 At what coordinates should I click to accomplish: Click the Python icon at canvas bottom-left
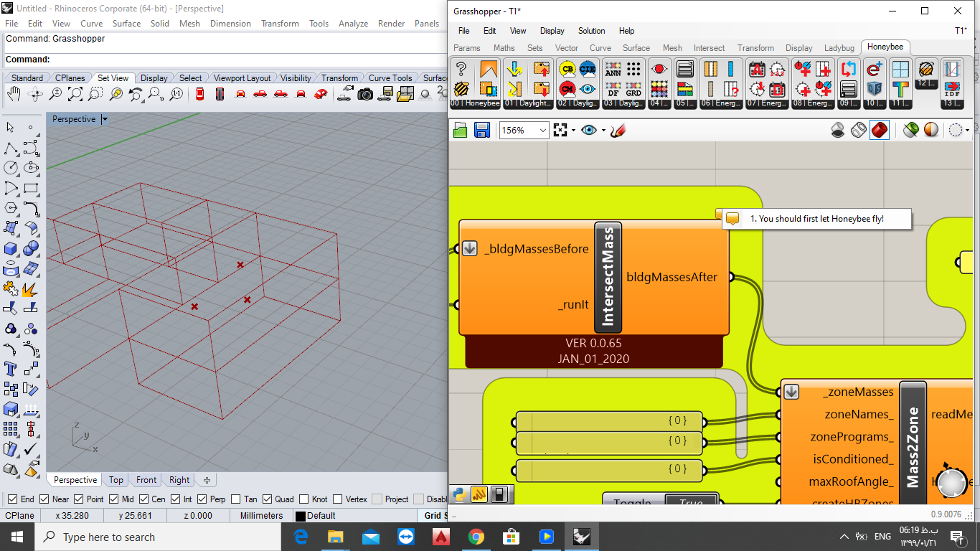[x=461, y=494]
